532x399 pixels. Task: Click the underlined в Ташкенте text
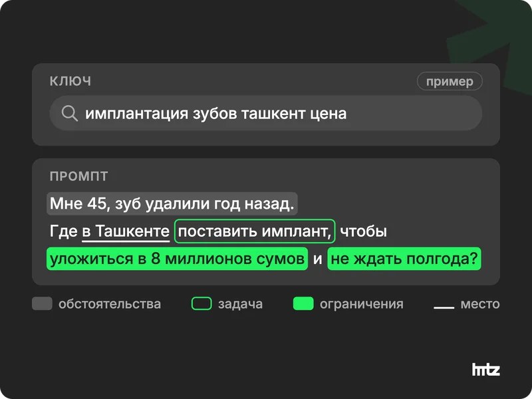tap(126, 231)
